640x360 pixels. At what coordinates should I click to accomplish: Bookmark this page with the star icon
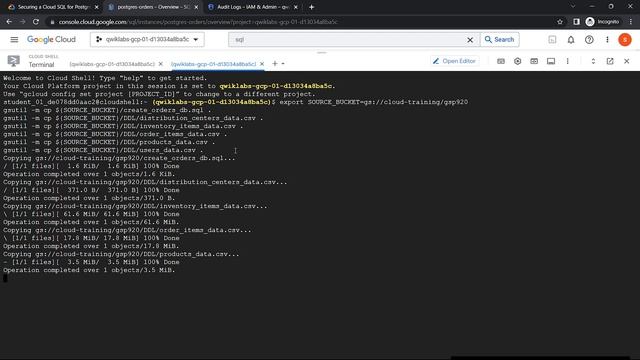[560, 22]
